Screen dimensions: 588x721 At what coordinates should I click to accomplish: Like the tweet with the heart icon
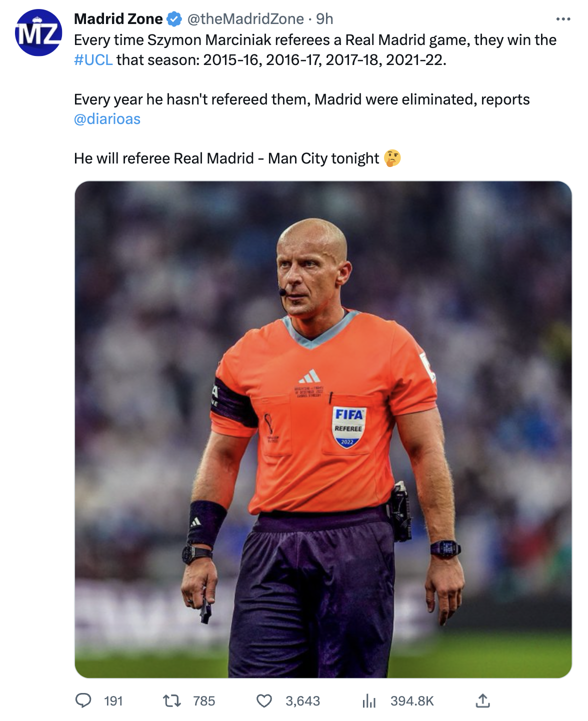pos(264,700)
